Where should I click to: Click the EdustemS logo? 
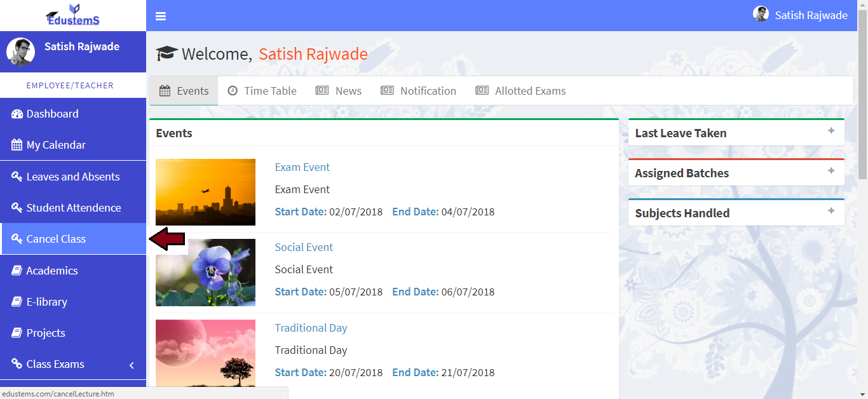(72, 15)
